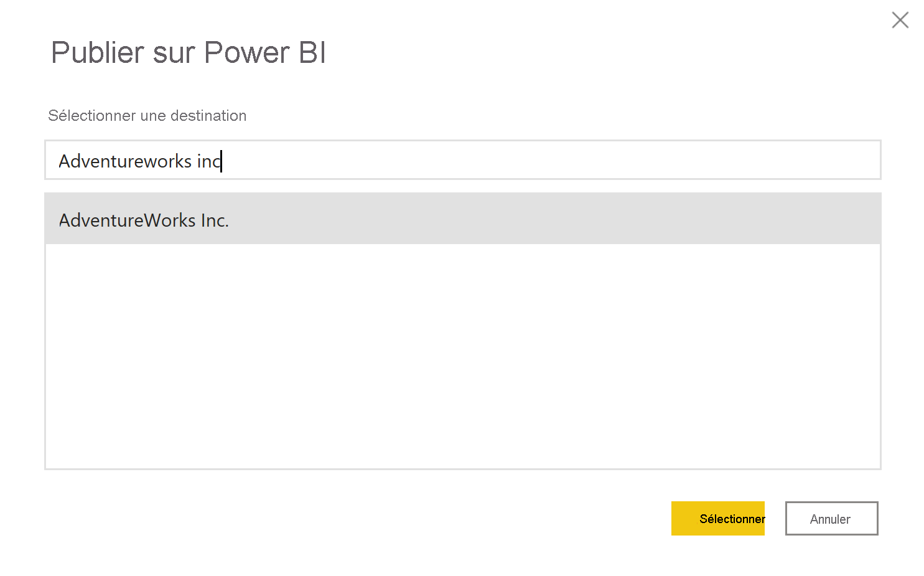Viewport: 924px width, 576px height.
Task: Click the Publier sur Power BI title
Action: tap(188, 53)
